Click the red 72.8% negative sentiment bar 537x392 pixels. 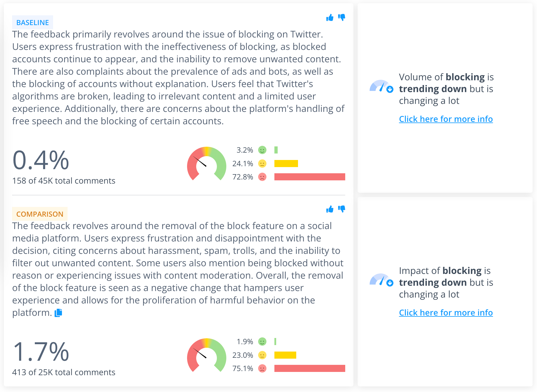point(310,177)
